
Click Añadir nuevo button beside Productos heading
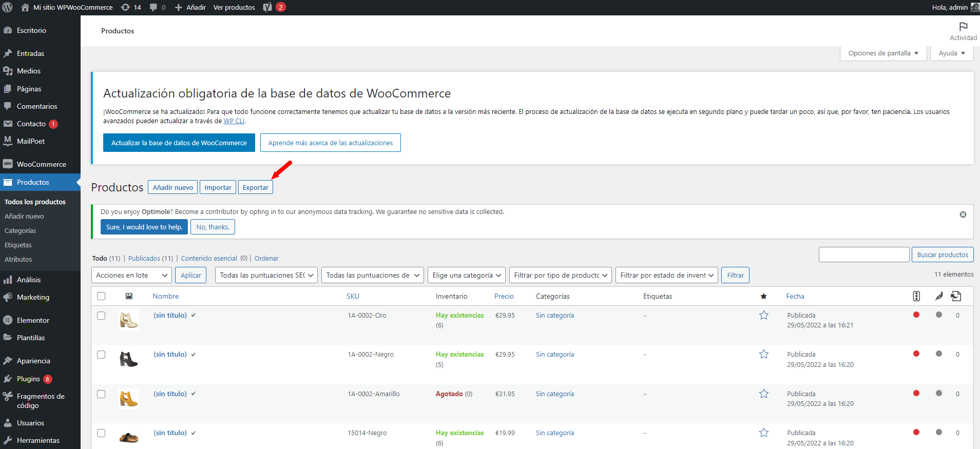(x=173, y=187)
